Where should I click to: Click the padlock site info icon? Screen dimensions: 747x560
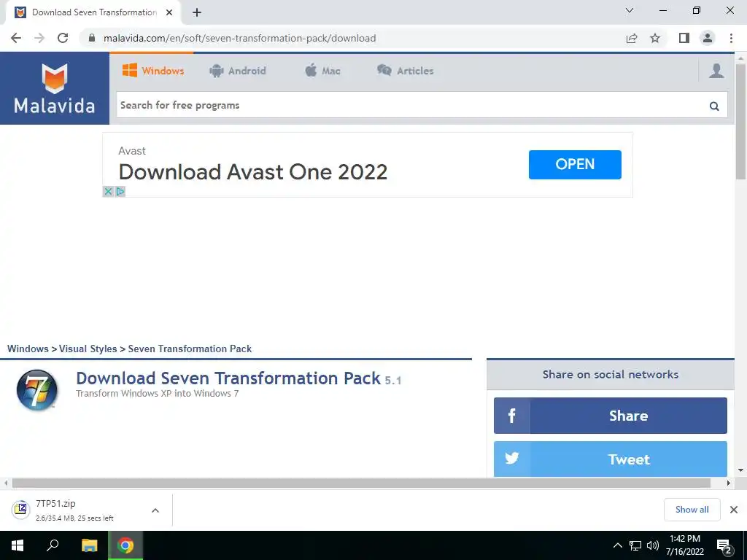tap(92, 38)
